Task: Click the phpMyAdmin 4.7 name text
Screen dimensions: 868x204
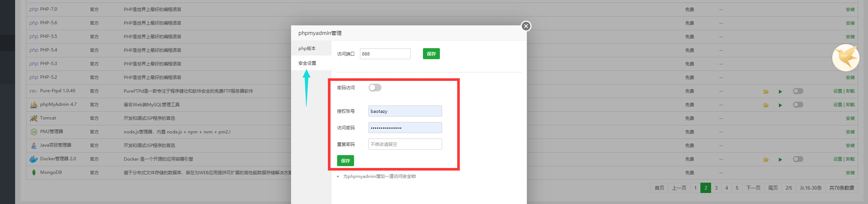Action: coord(58,104)
